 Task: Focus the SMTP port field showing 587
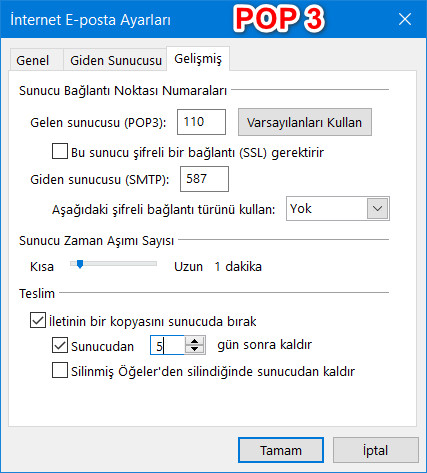tap(204, 179)
